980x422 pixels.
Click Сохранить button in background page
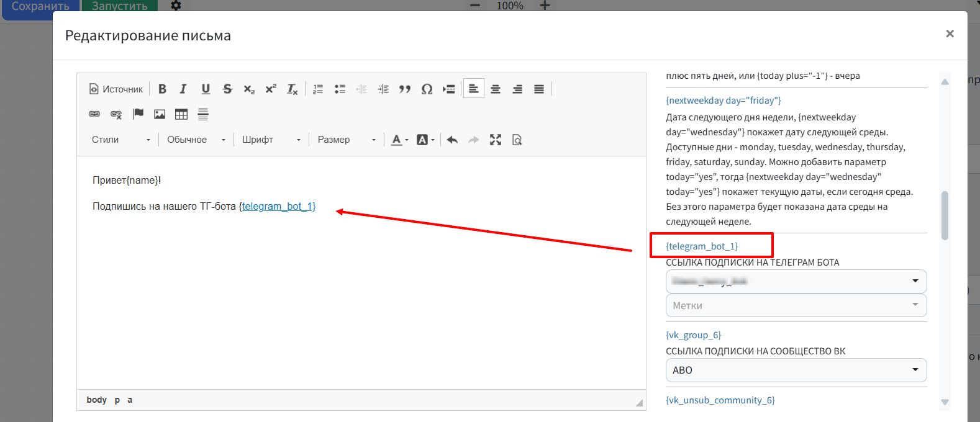[x=40, y=6]
